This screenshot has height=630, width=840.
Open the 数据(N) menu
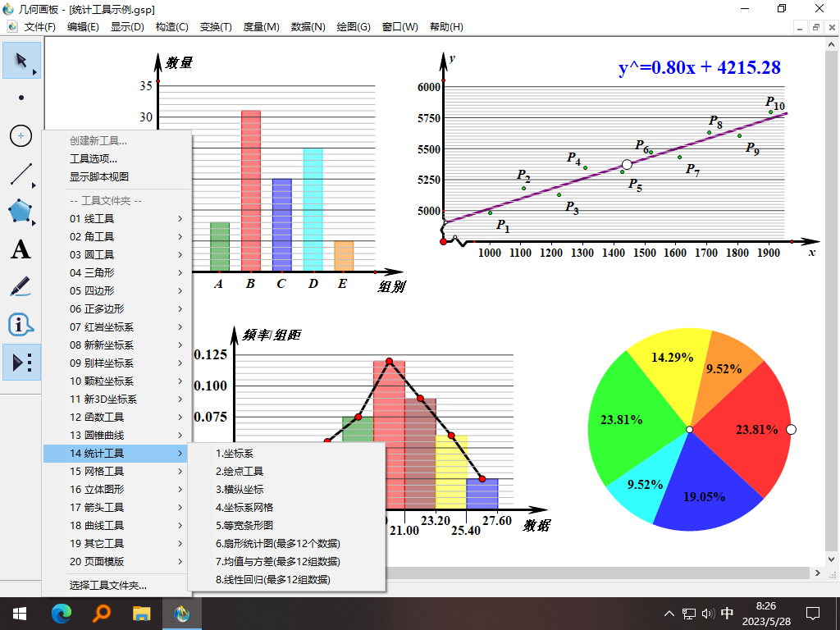tap(307, 26)
